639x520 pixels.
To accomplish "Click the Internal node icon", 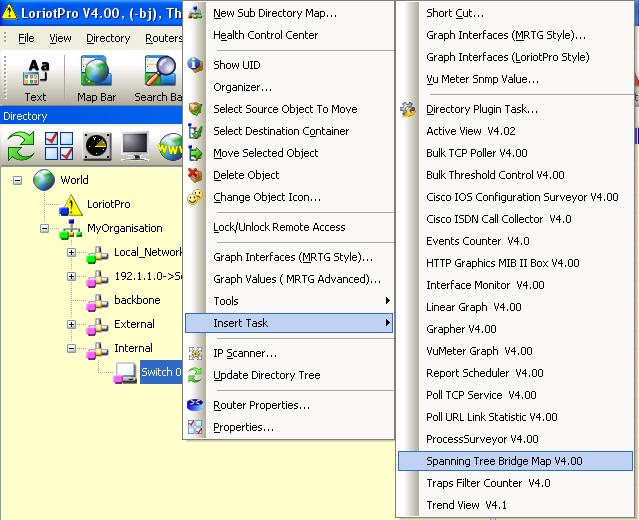I will [97, 350].
